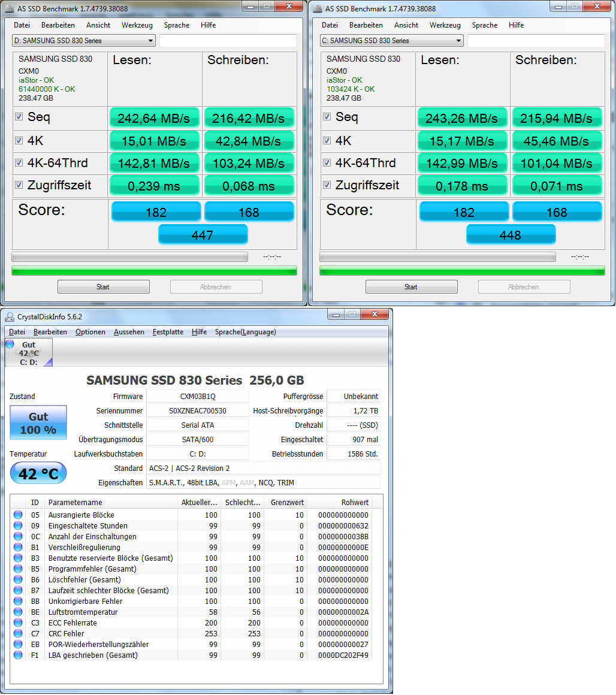Click Seq read result 242,64 MB/s

point(154,118)
